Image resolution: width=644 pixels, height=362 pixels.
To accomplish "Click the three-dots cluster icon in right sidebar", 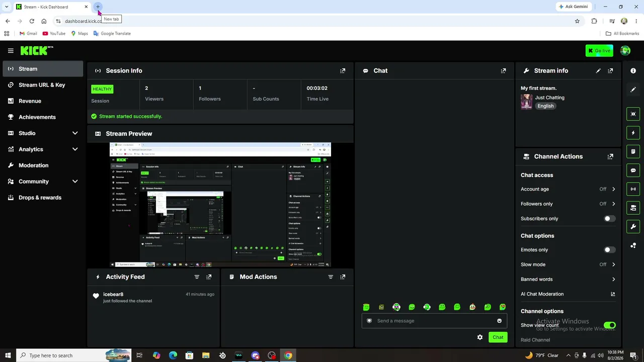I will (x=633, y=245).
